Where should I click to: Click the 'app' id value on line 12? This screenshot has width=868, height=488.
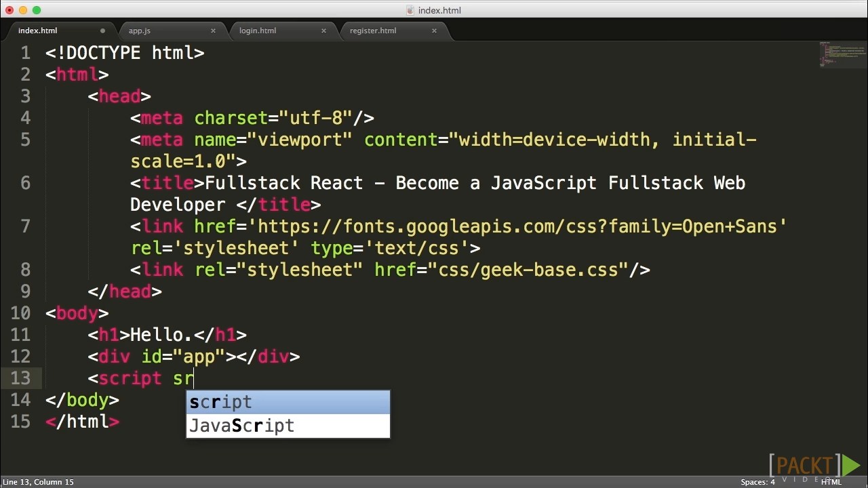click(x=199, y=357)
